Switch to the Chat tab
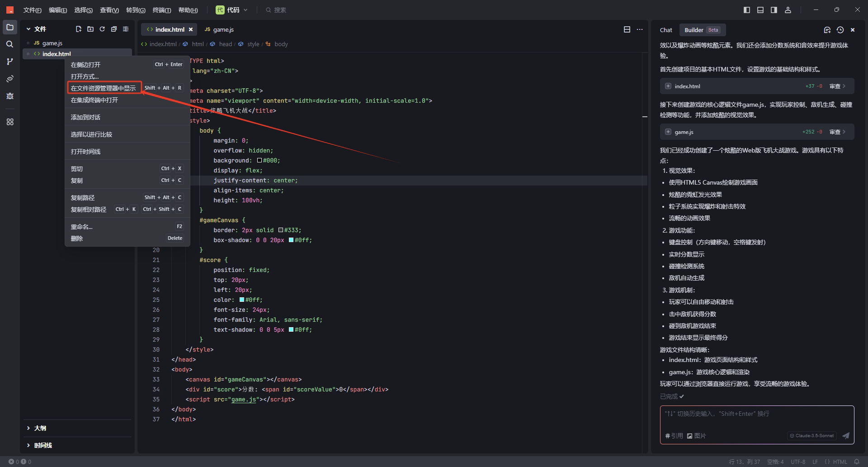 [x=665, y=30]
